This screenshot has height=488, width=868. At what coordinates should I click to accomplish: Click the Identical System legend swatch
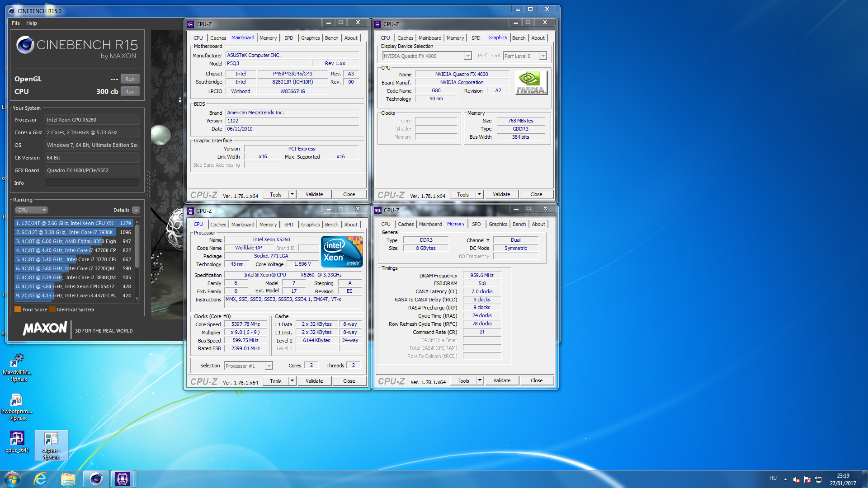52,310
